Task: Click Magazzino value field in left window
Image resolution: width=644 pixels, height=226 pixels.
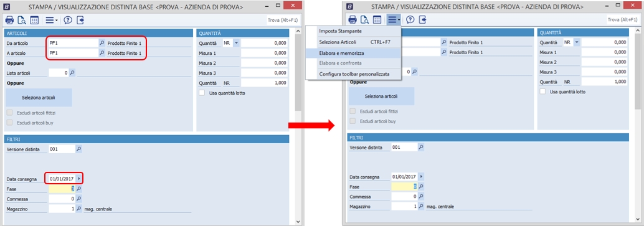Action: coord(62,209)
